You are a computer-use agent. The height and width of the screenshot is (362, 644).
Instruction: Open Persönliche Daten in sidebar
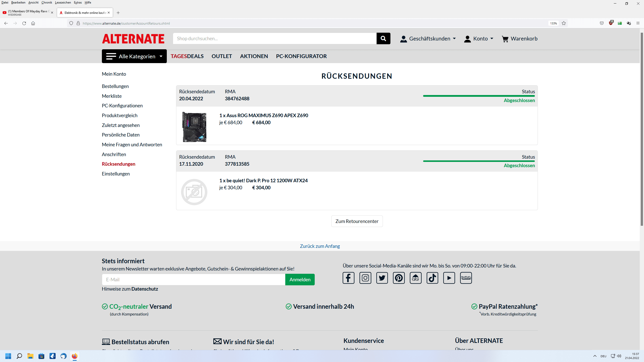[x=121, y=135]
